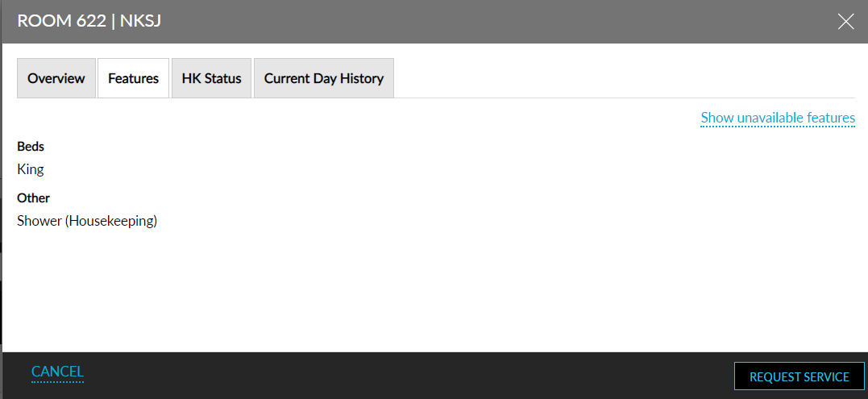Cancel and dismiss the room dialog
Image resolution: width=868 pixels, height=399 pixels.
(x=57, y=372)
